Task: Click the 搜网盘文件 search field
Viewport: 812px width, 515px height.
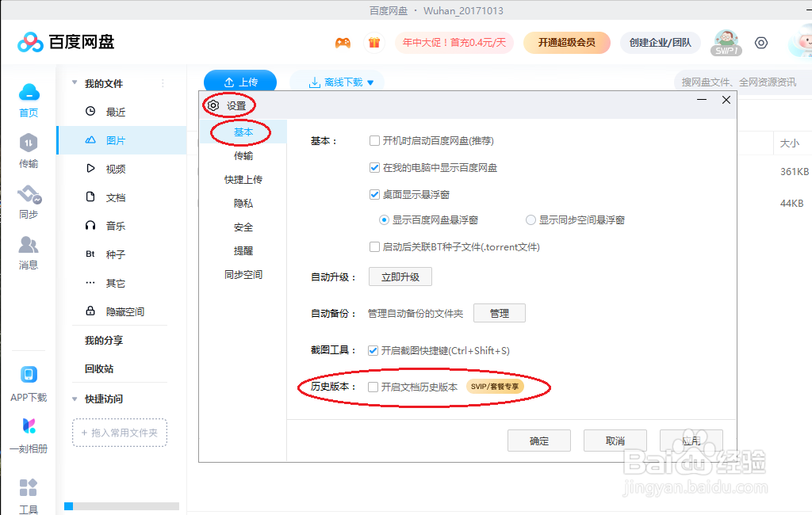Action: pyautogui.click(x=743, y=82)
